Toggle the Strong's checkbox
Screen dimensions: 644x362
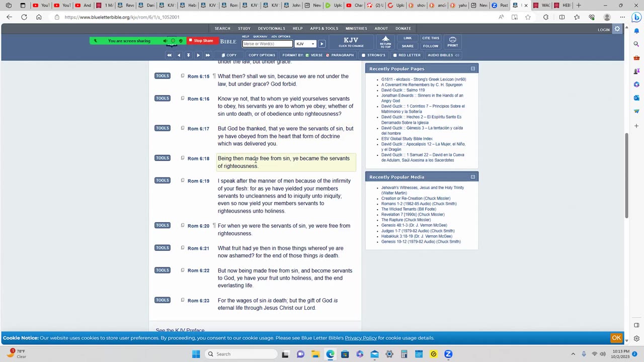pos(364,55)
